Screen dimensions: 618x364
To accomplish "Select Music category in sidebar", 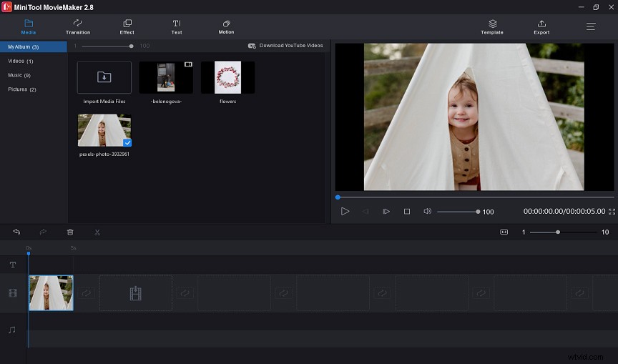I will coord(19,75).
